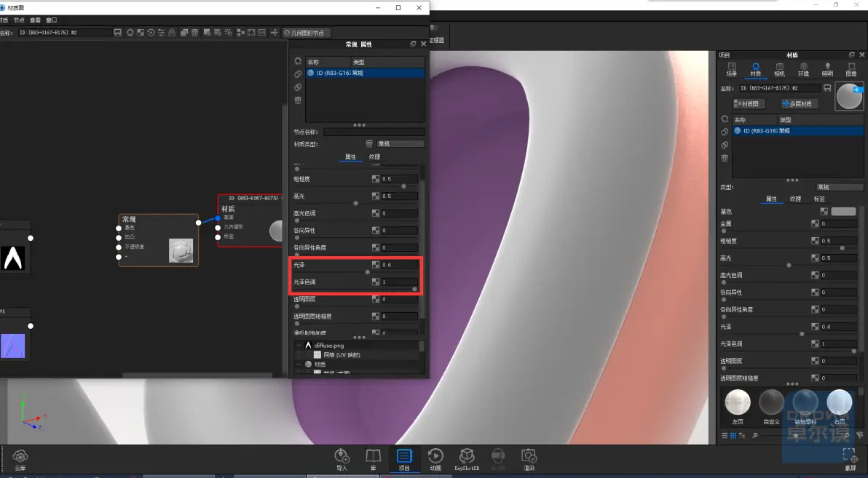Select the 左页 material thumbnail
The height and width of the screenshot is (478, 868).
coord(738,406)
